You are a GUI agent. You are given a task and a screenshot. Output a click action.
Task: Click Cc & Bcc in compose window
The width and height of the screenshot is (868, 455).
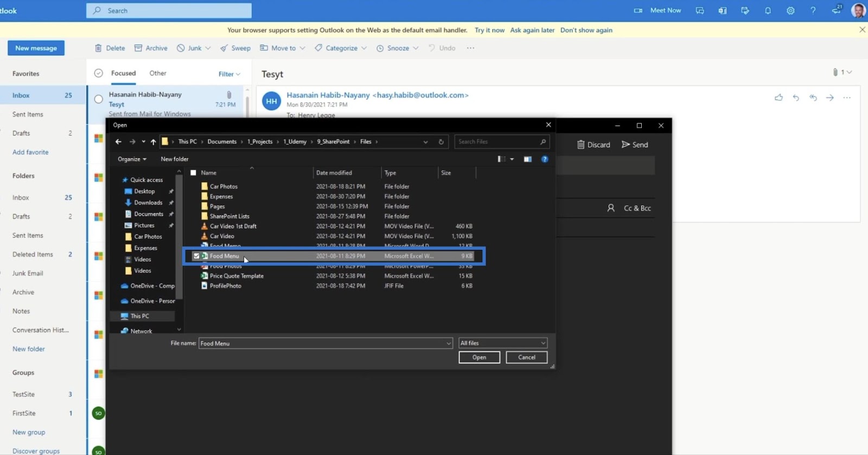[637, 208]
